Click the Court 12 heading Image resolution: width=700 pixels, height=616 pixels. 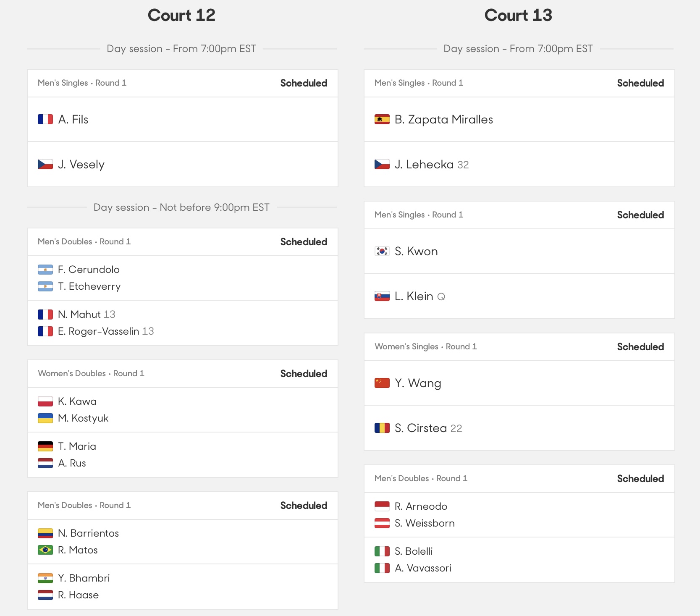click(x=181, y=16)
